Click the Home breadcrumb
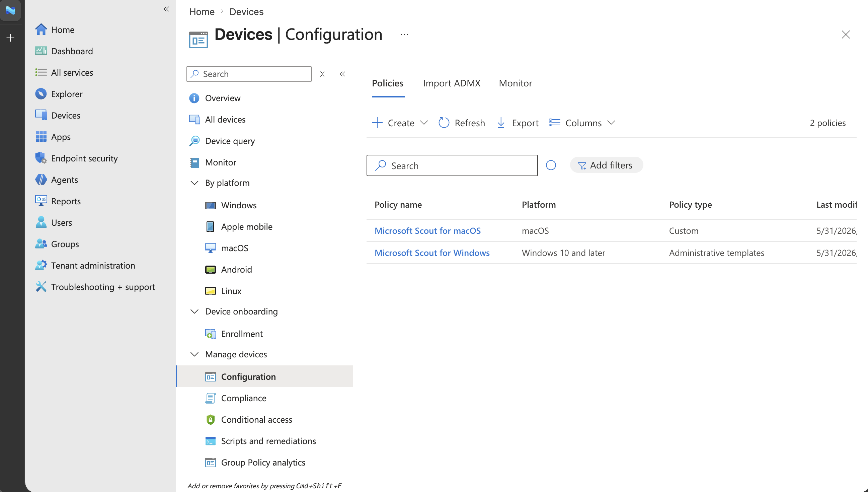Screen dimensions: 868x492 (x=202, y=11)
